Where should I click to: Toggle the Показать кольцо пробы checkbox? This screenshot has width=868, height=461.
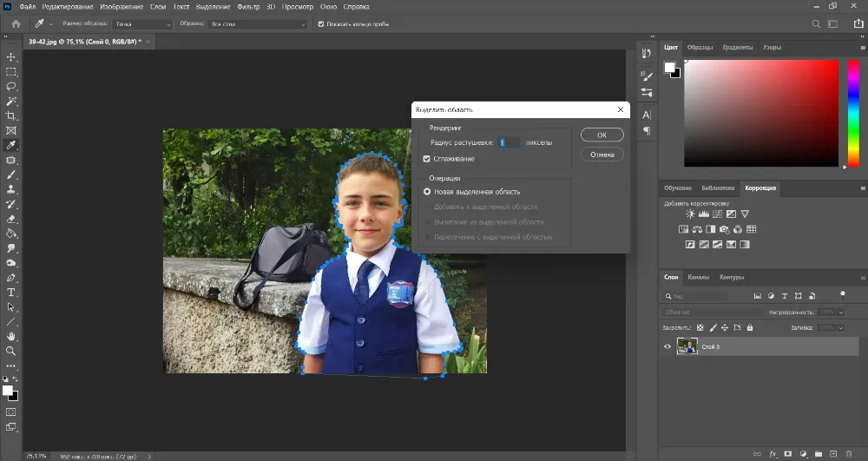tap(321, 24)
